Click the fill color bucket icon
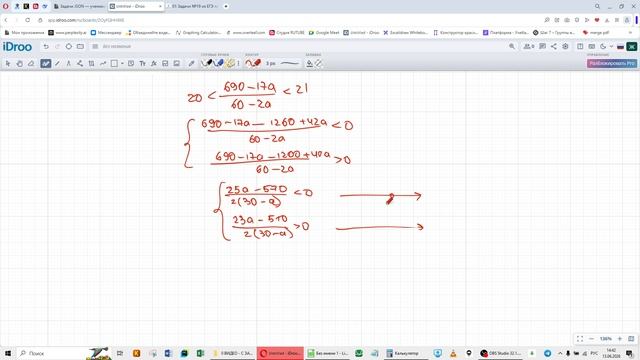 tap(310, 63)
